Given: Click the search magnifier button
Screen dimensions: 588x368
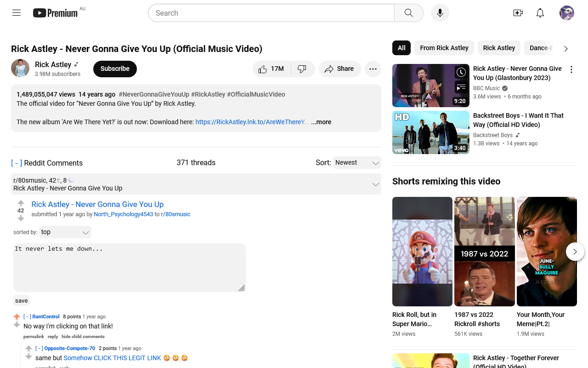Looking at the screenshot, I should pos(409,13).
